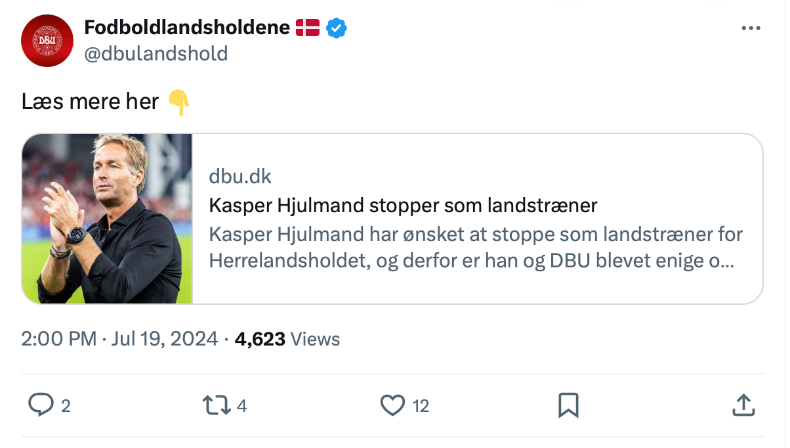Click the timestamp 2:00 PM · Jul 19, 2024
Screen dimensions: 790x448
coord(119,339)
